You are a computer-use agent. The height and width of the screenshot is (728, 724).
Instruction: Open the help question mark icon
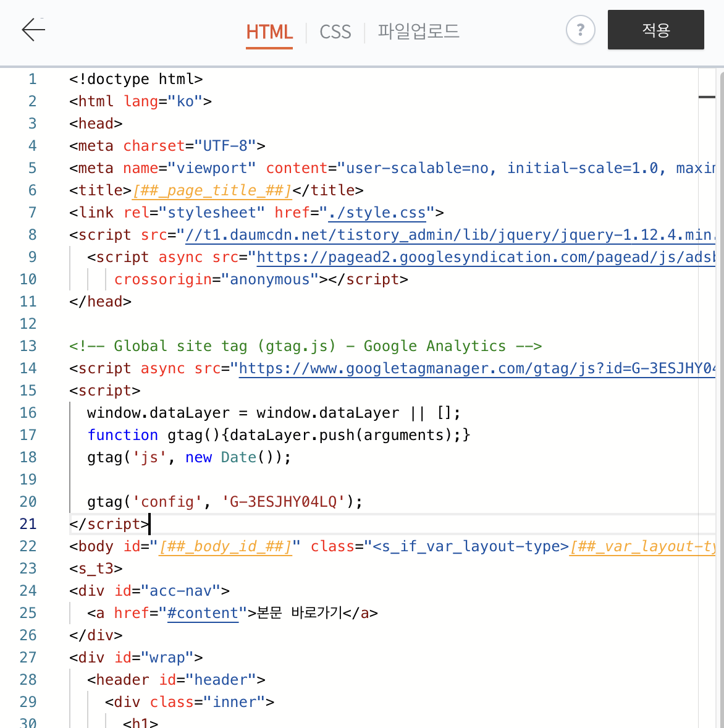tap(580, 30)
